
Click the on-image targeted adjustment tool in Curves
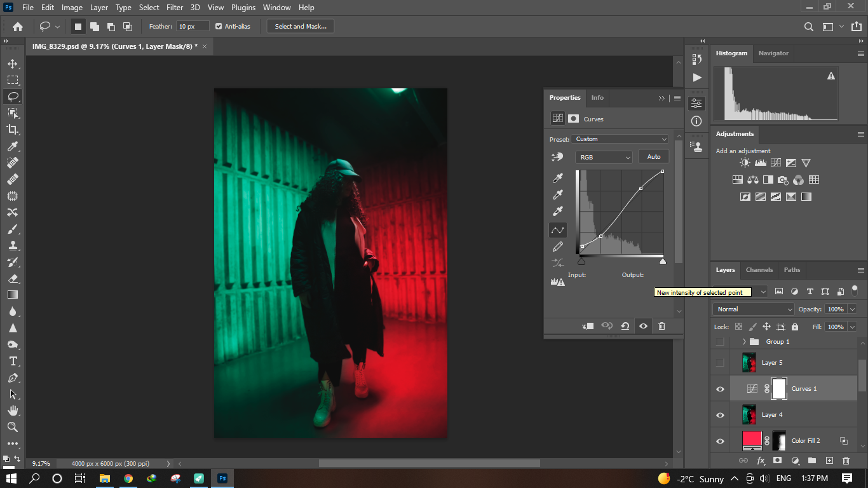point(557,157)
